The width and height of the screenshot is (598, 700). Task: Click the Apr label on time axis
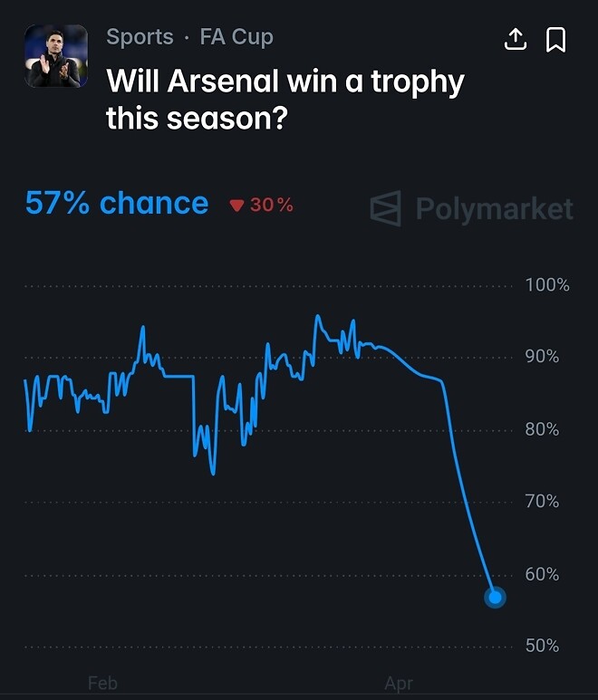coord(399,683)
